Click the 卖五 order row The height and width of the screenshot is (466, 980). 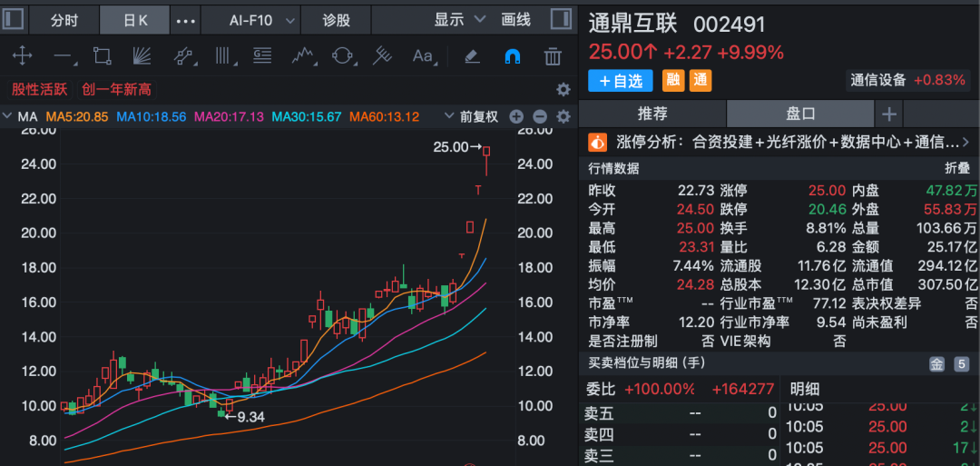pyautogui.click(x=680, y=412)
